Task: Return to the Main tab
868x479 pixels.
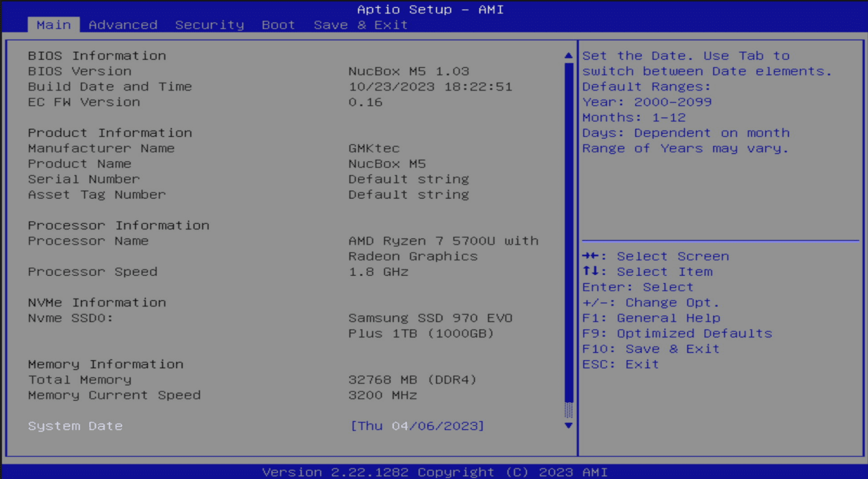Action: click(53, 24)
